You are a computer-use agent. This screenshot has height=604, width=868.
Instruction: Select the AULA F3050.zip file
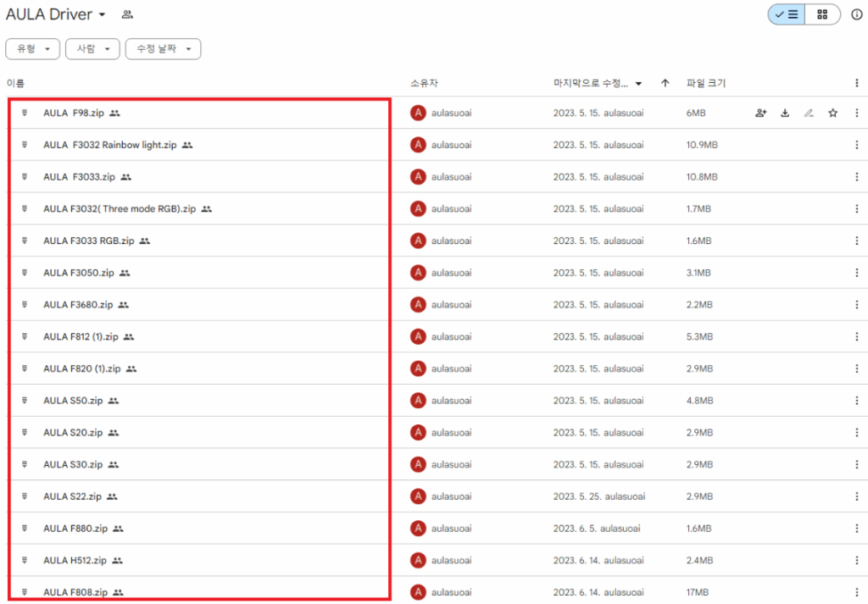coord(79,273)
